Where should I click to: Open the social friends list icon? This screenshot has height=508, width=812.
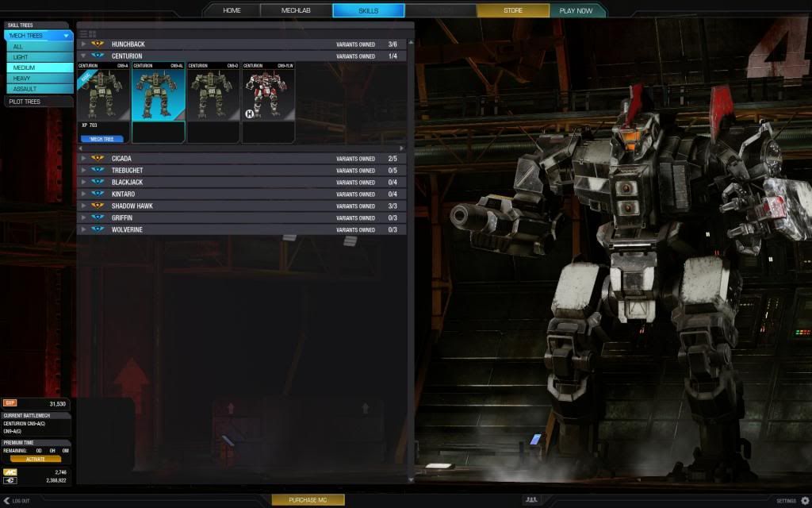coord(530,500)
